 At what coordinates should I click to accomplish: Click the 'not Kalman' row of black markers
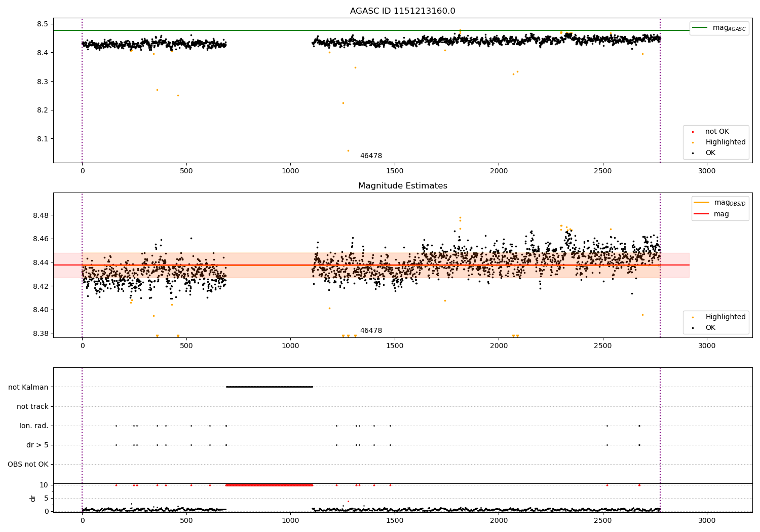pos(270,387)
